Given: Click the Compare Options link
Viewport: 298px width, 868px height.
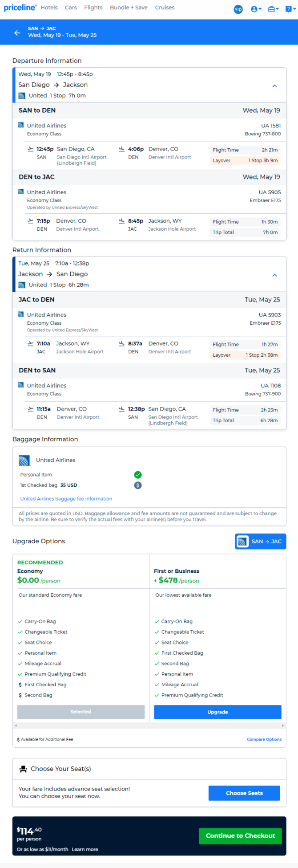Looking at the screenshot, I should 264,739.
